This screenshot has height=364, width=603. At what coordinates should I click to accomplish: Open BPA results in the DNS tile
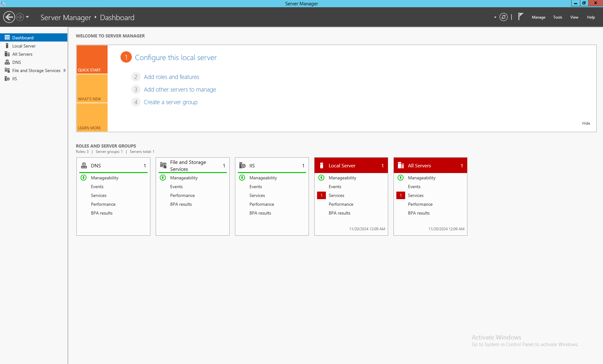(x=102, y=213)
